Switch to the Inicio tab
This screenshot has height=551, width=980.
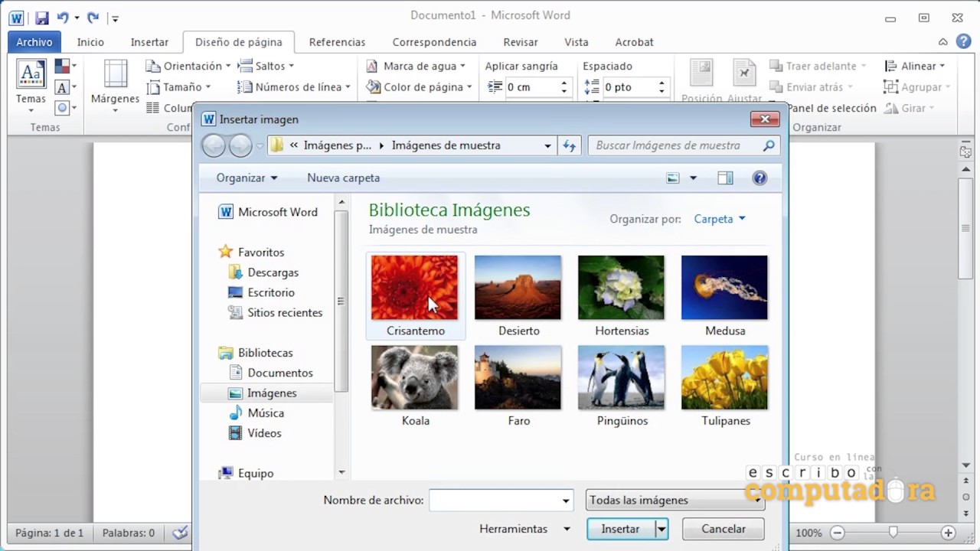coord(90,42)
